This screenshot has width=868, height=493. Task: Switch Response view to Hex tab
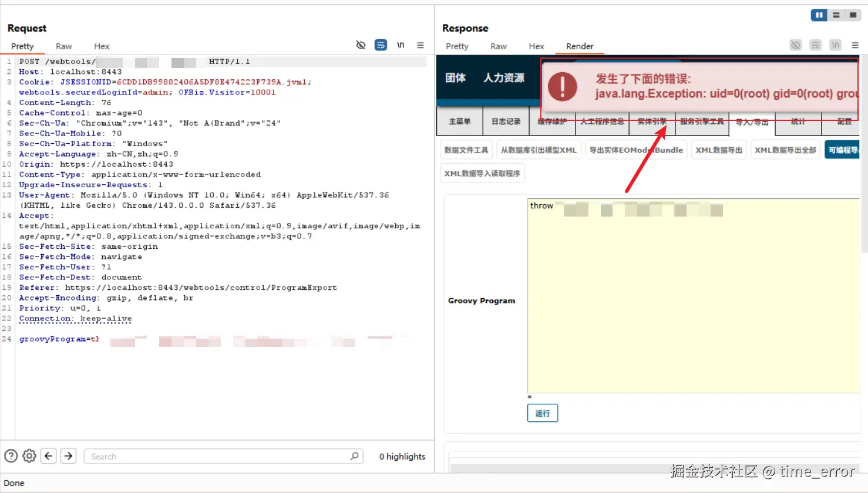coord(536,46)
